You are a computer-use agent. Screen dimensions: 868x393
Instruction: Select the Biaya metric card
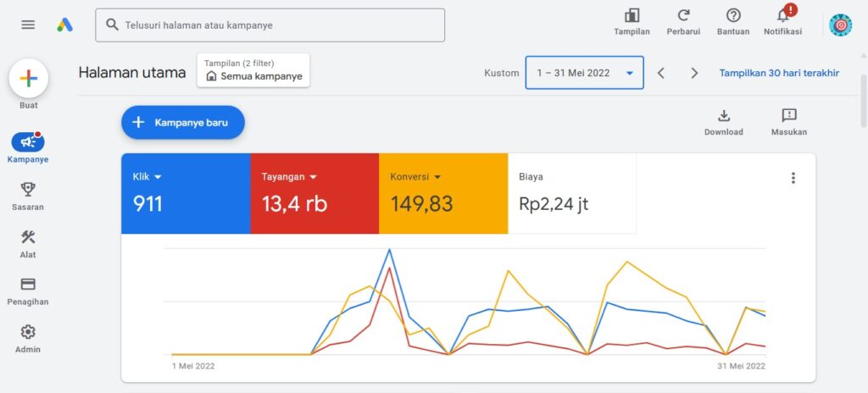pyautogui.click(x=571, y=193)
